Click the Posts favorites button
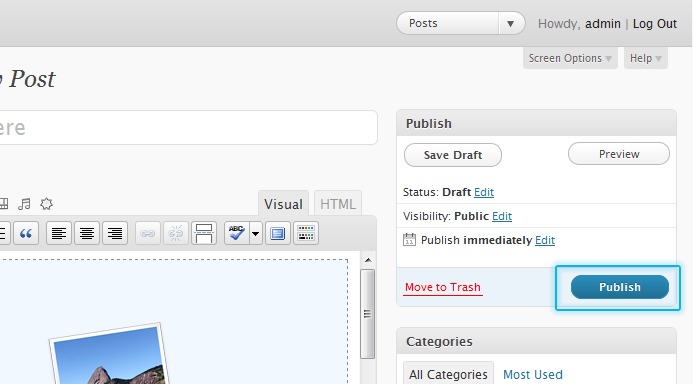 tap(448, 23)
